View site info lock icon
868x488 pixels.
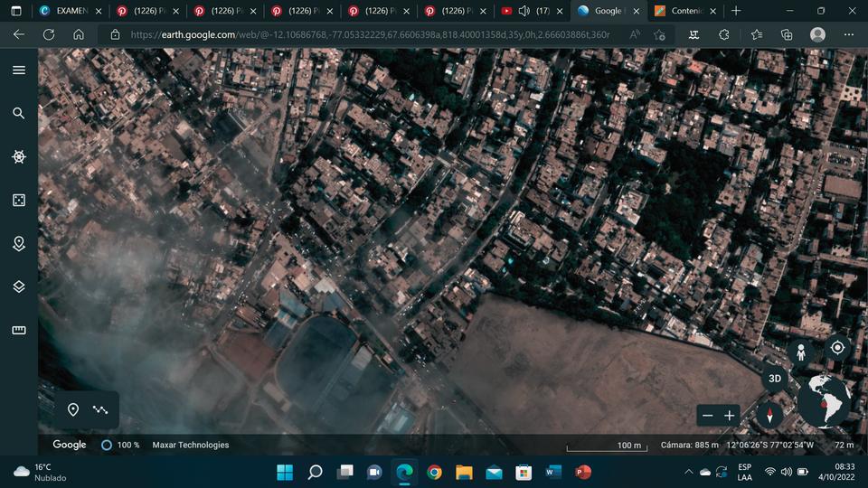point(115,34)
